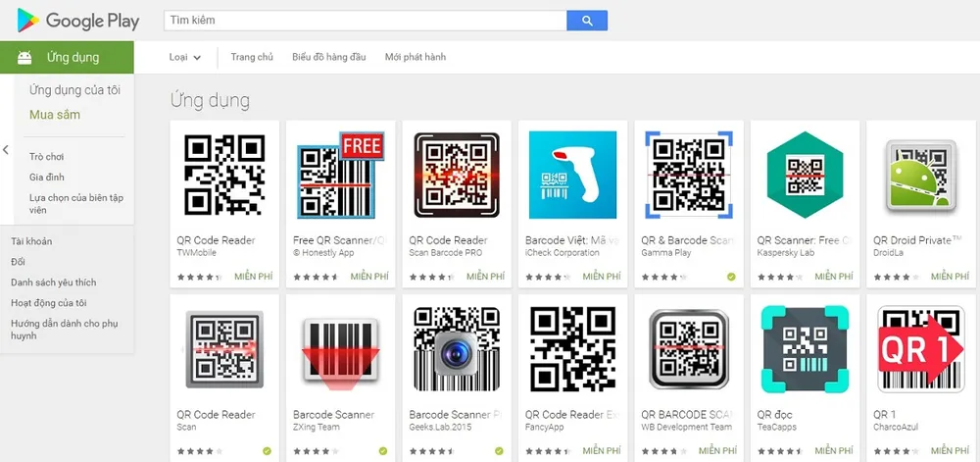Open the Scan Barcode PRO app icon
This screenshot has height=462, width=980.
point(457,175)
